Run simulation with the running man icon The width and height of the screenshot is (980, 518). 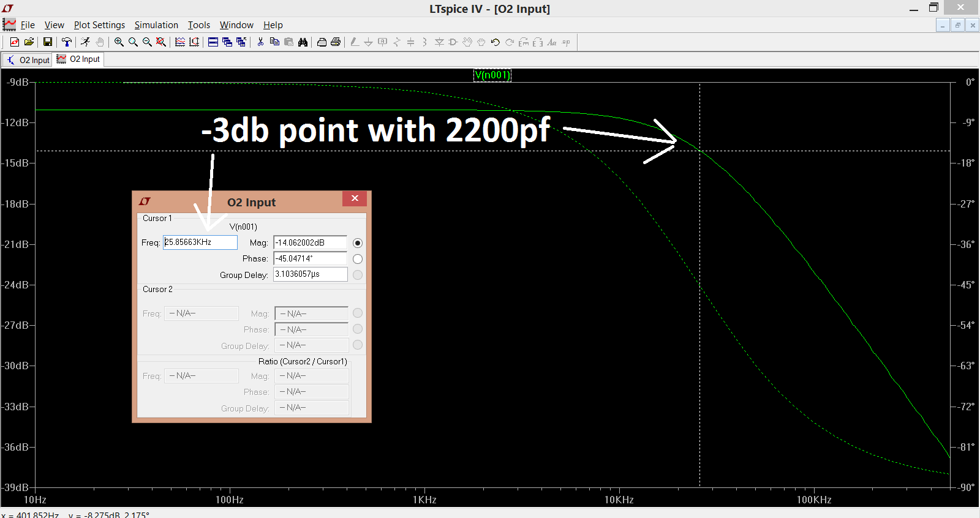[85, 42]
